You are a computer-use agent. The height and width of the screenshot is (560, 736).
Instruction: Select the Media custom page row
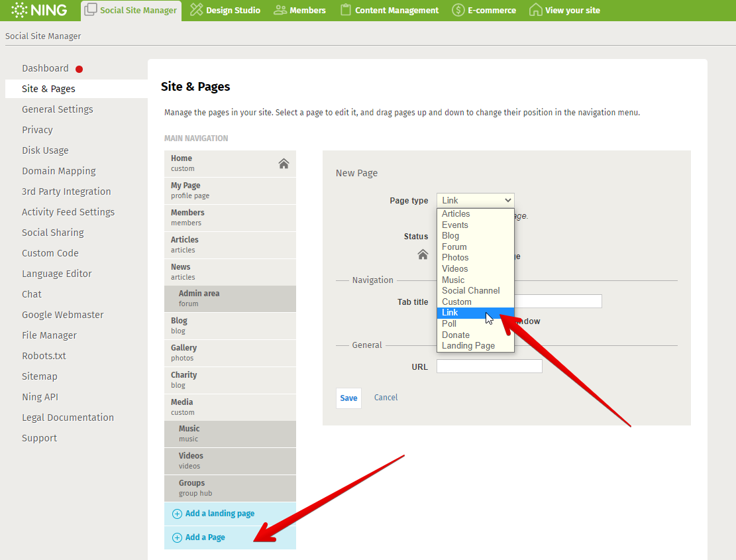[x=230, y=408]
